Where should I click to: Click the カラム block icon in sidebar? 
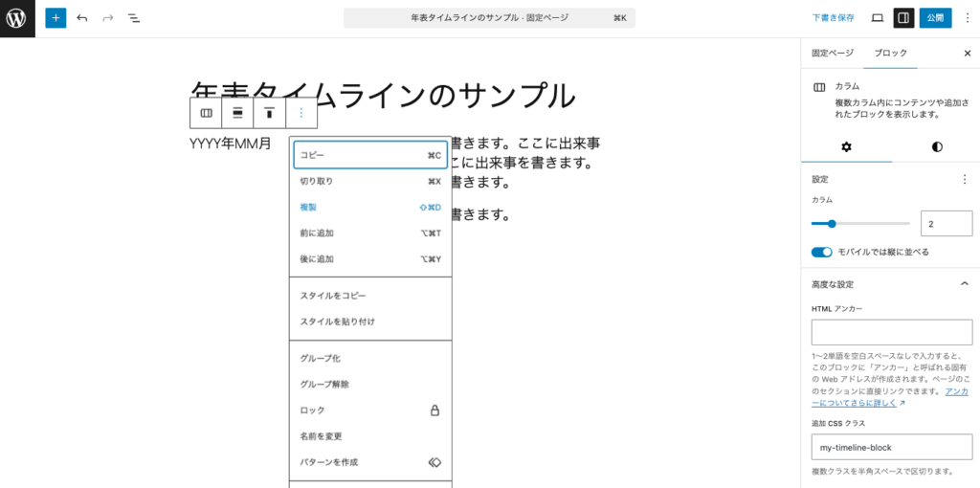click(819, 87)
